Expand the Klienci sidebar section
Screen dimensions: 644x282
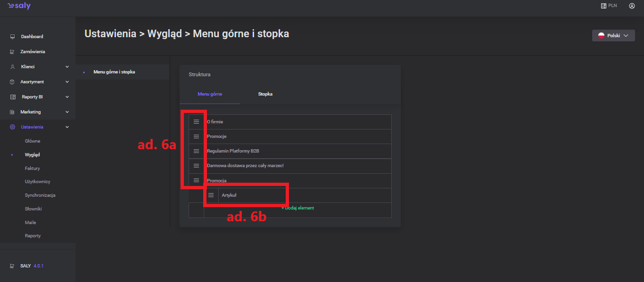(x=67, y=67)
